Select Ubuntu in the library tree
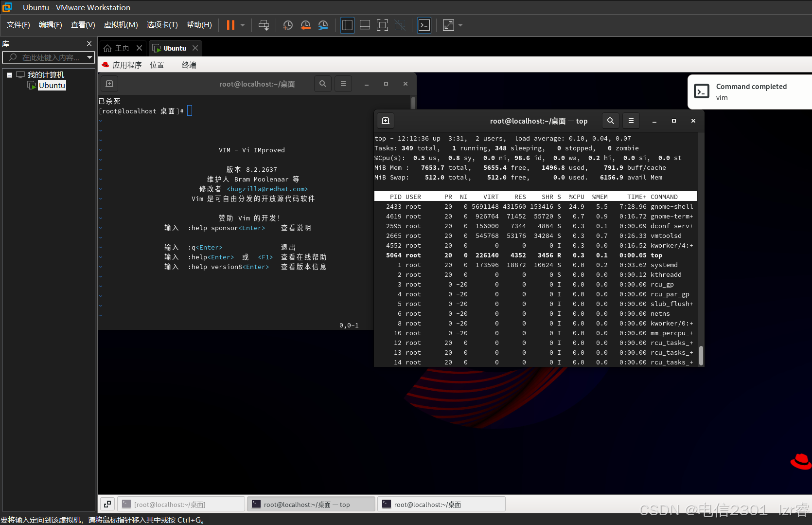Screen dimensions: 812x525 pos(52,85)
